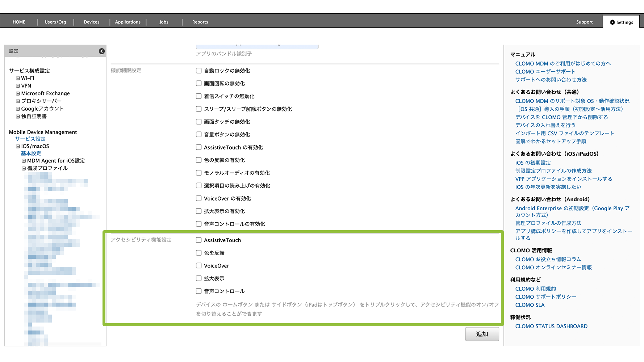This screenshot has height=362, width=644.
Task: Expand the Googleアカウント tree node
Action: pos(18,109)
